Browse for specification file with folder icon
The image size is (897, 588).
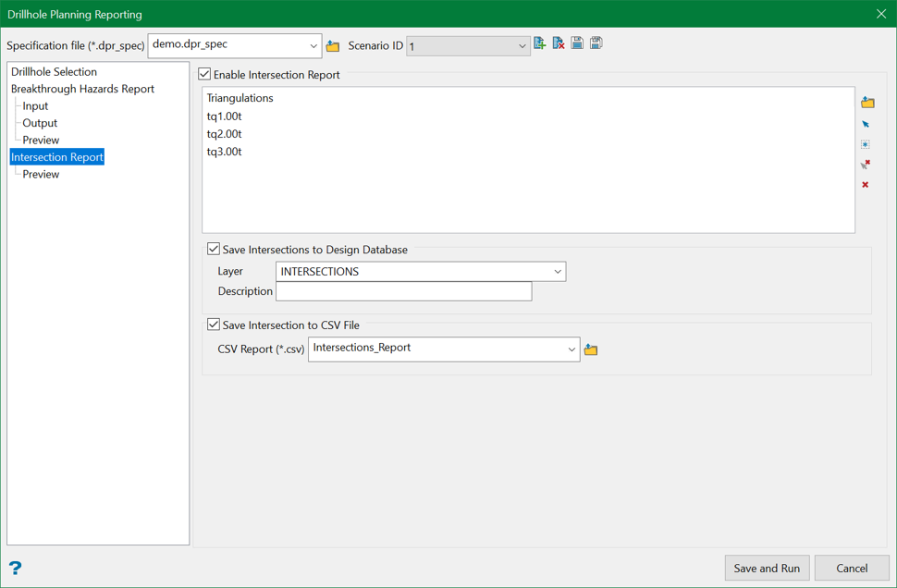pyautogui.click(x=333, y=46)
